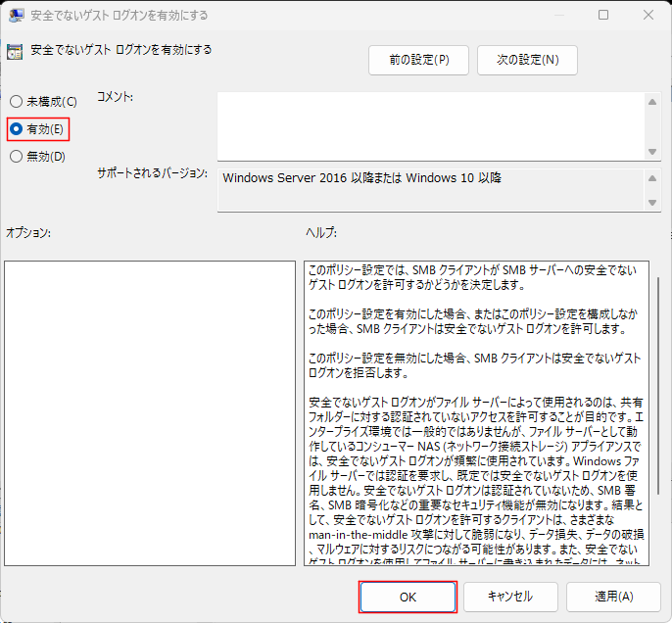The width and height of the screenshot is (672, 623).
Task: Click help paragraph starting 'このポリシー設定では、SMB'
Action: 473,277
